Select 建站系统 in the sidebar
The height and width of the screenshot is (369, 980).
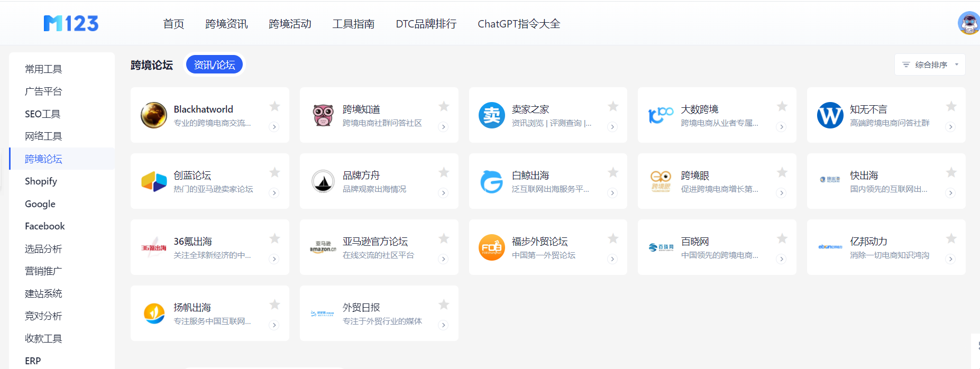click(43, 294)
